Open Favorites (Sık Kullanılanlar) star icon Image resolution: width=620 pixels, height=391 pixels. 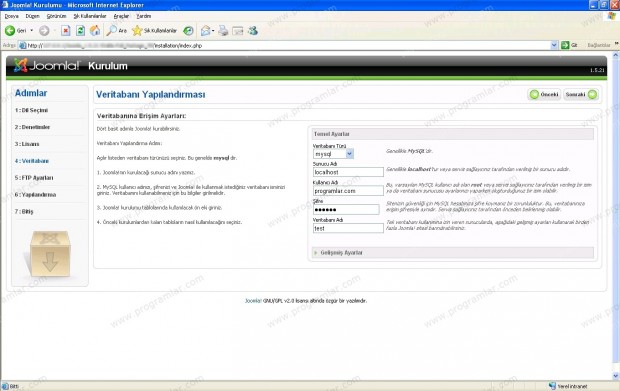[x=137, y=31]
